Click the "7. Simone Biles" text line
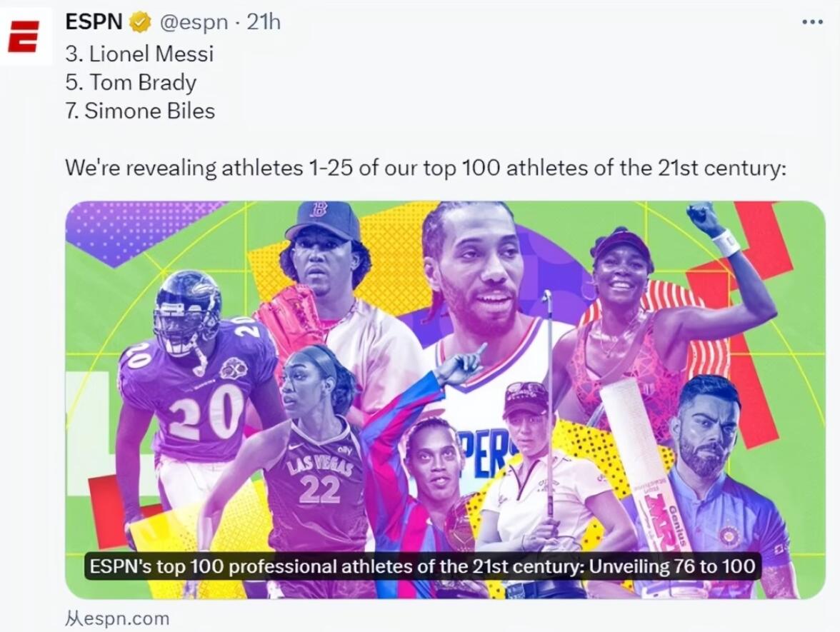Screen dimensions: 840x632 tap(140, 111)
